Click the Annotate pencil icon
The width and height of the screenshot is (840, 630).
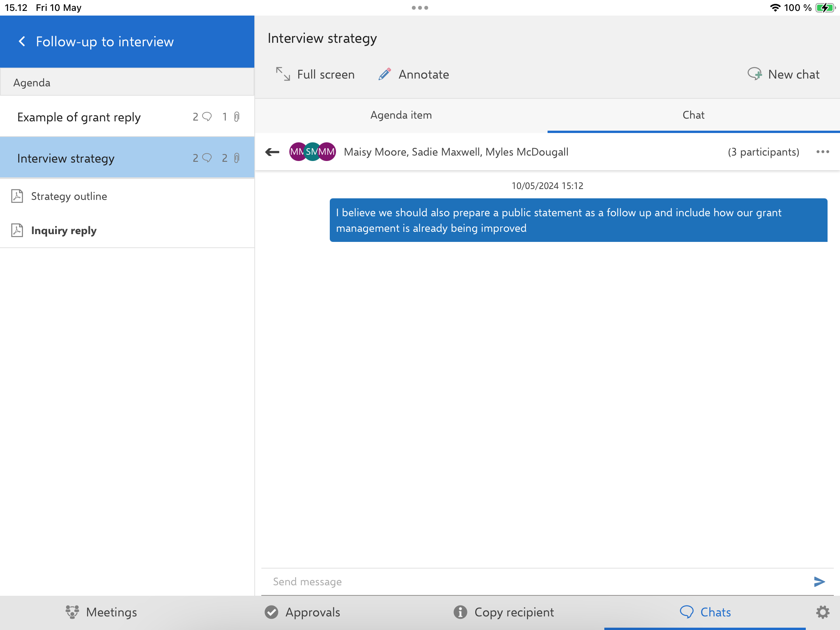(x=385, y=74)
